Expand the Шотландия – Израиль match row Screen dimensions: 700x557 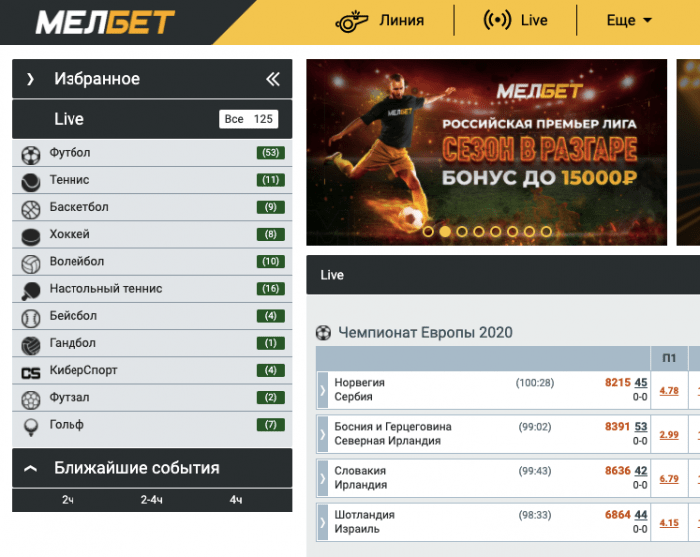click(322, 522)
